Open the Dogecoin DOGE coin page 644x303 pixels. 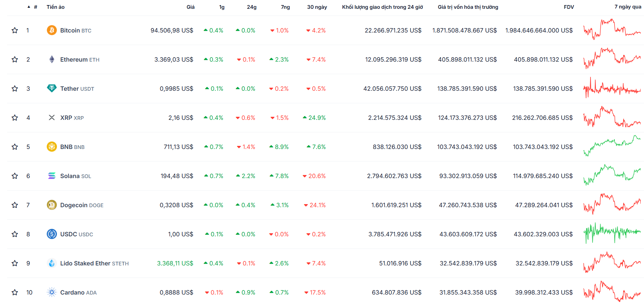(82, 205)
